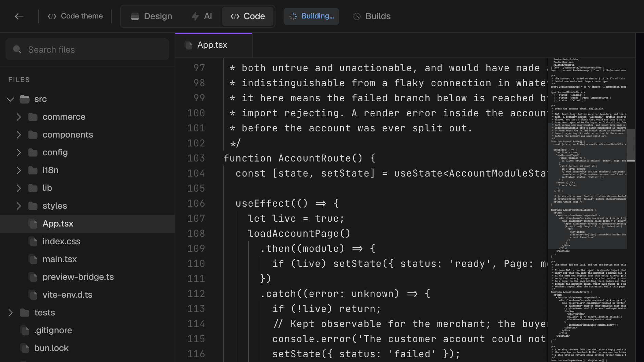Expand the lib folder chevron
Viewport: 644px width, 362px height.
[19, 188]
